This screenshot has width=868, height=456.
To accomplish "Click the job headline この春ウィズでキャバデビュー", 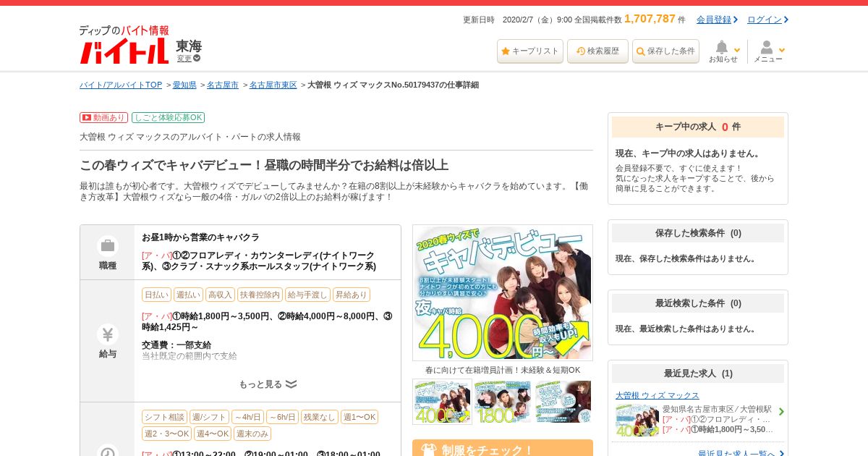I will [x=264, y=165].
